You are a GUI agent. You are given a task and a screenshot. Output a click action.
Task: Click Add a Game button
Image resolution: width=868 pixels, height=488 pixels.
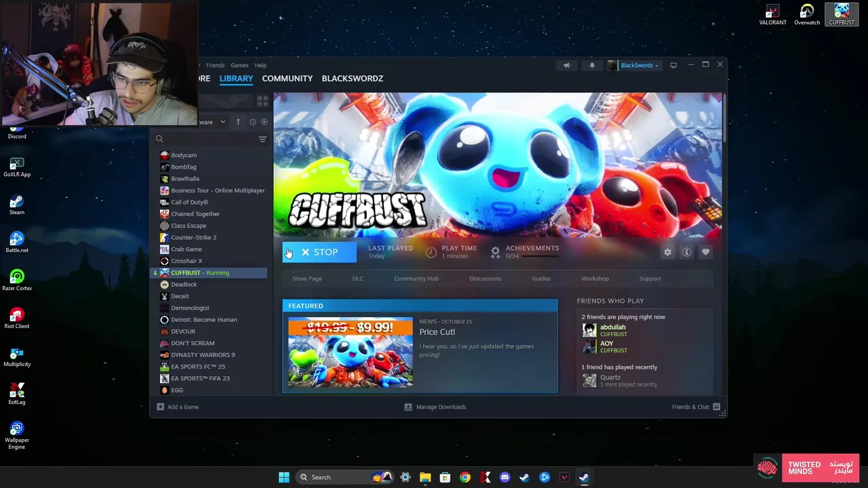pos(178,407)
